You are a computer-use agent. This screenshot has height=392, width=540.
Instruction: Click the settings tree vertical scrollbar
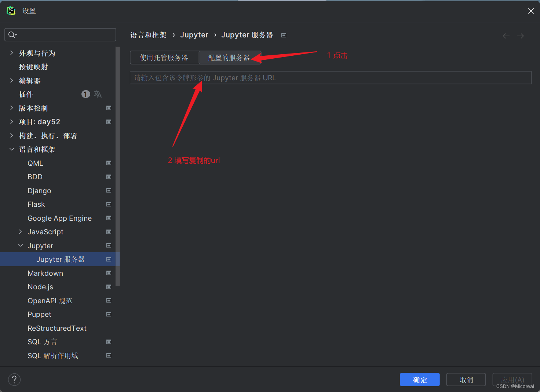[x=117, y=166]
